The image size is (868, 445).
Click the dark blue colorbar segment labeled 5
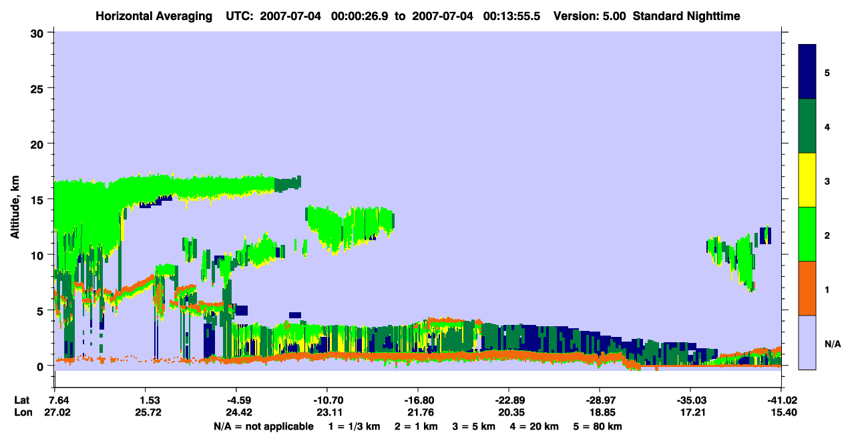point(807,72)
